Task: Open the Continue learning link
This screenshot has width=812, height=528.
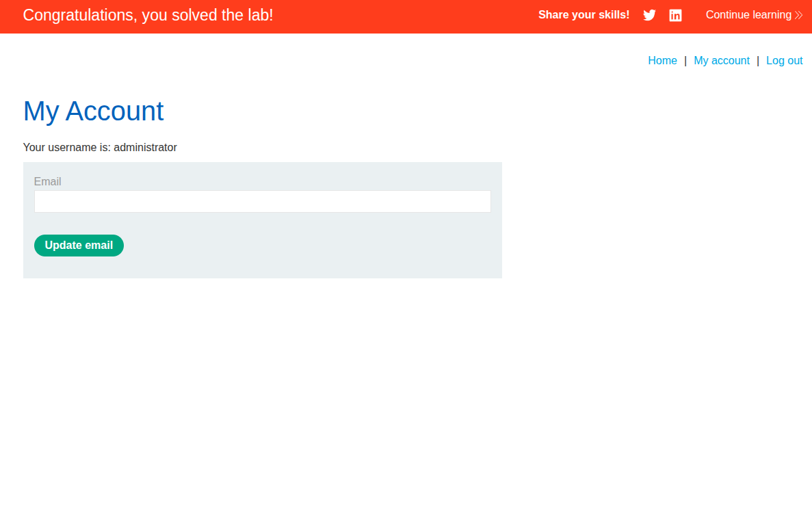Action: point(754,15)
